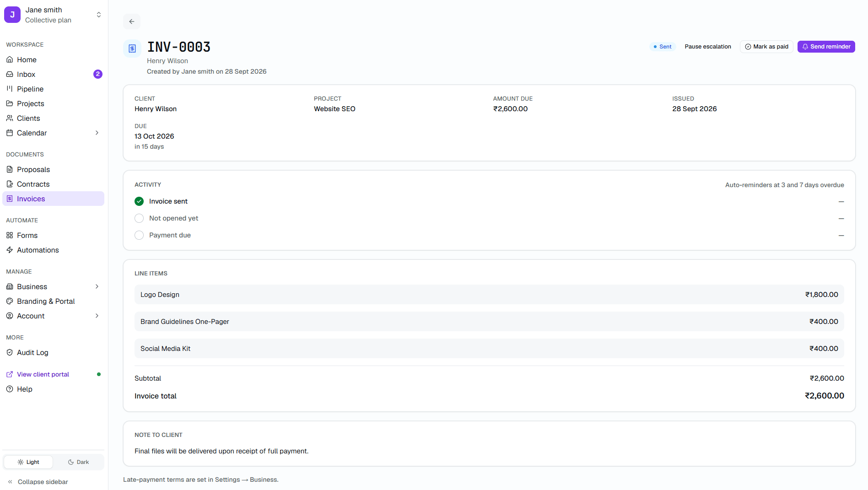Click the Henry Wilson client name in details
Viewport: 868px width, 490px height.
coord(156,109)
